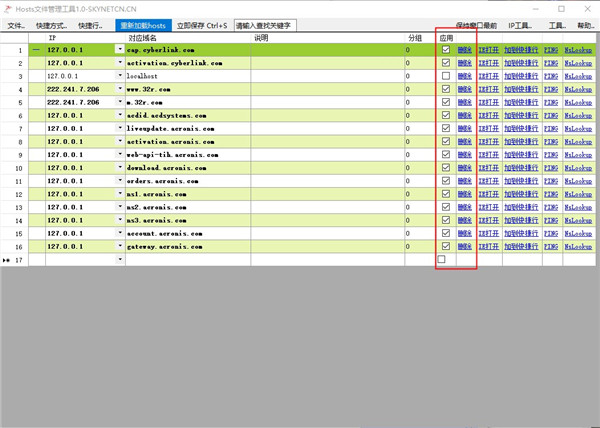The image size is (600, 428).
Task: Open the IP工具 menu
Action: coord(519,25)
